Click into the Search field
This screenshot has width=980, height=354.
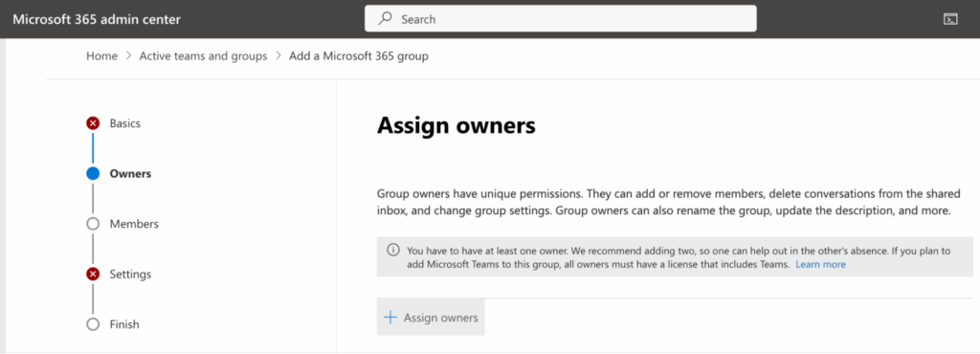pyautogui.click(x=561, y=19)
